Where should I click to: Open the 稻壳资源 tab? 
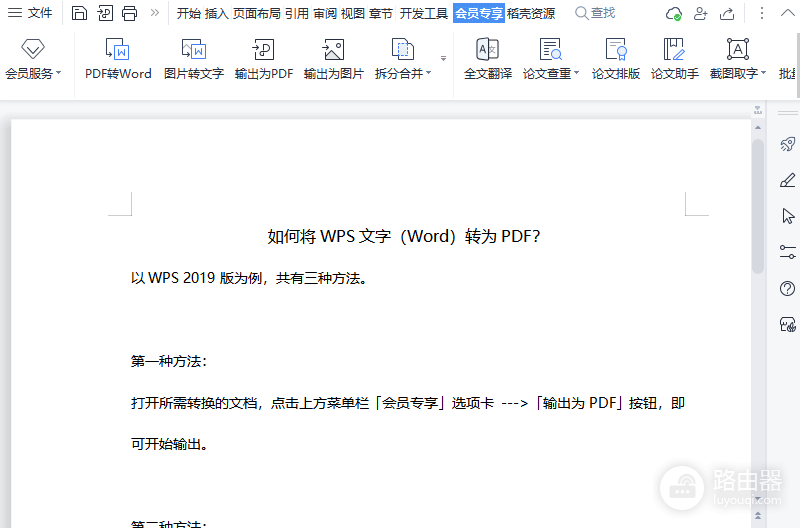pyautogui.click(x=531, y=13)
